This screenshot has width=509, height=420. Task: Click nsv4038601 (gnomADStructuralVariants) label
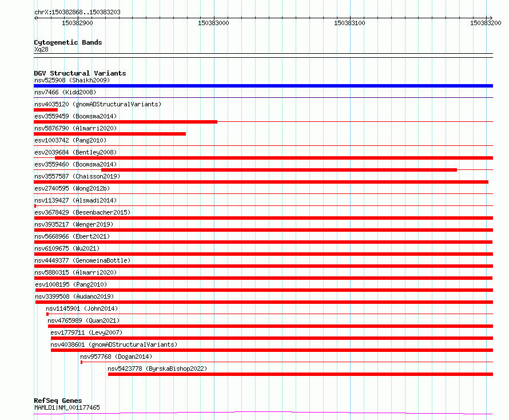pyautogui.click(x=114, y=344)
